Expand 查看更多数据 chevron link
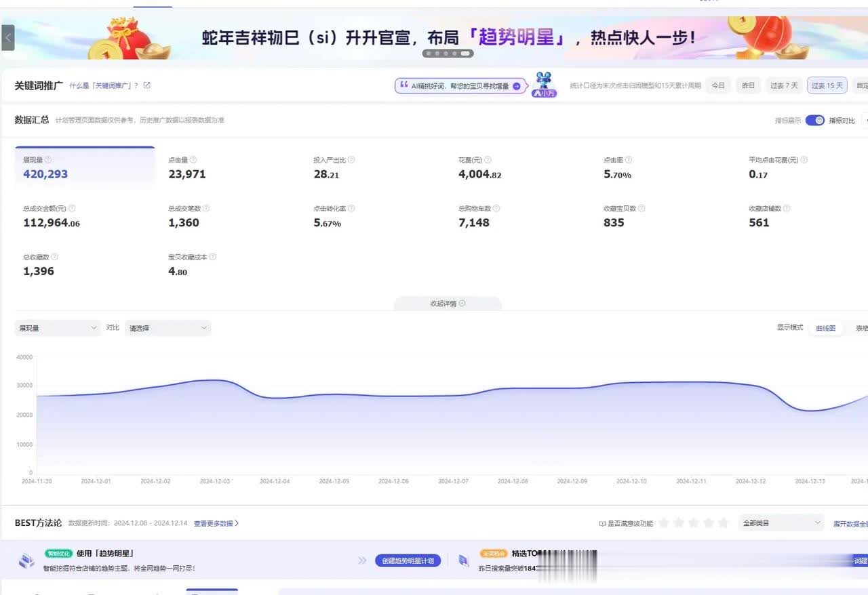Viewport: 868px width, 595px height. (x=216, y=524)
